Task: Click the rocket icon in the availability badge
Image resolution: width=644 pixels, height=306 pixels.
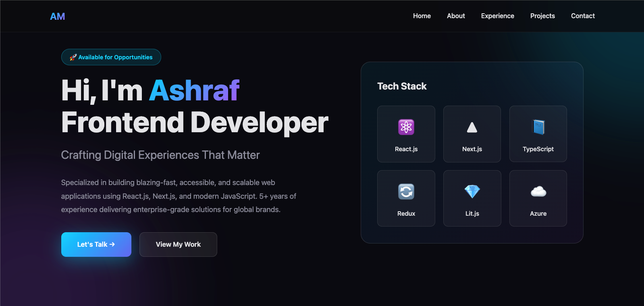Action: [x=73, y=57]
